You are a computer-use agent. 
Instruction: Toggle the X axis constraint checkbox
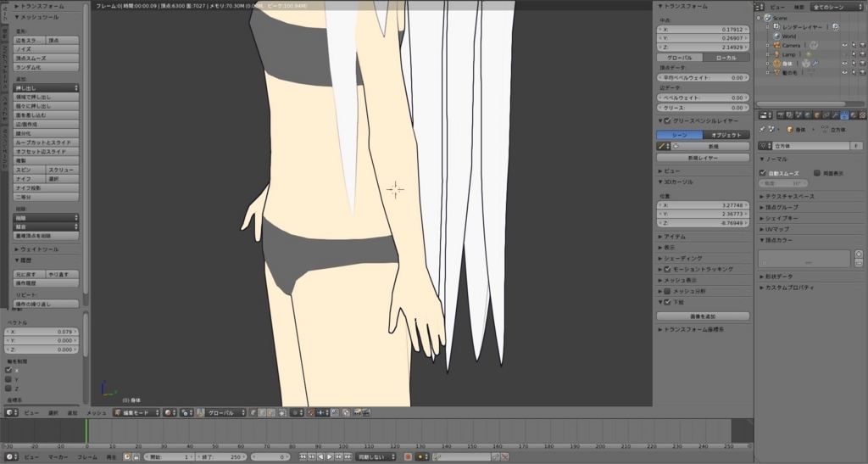tap(8, 370)
